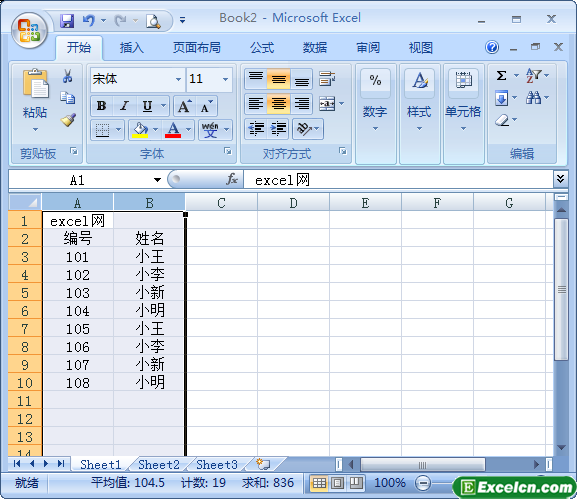Viewport: 577px width, 499px height.
Task: Toggle top vertical alignment
Action: coord(256,79)
